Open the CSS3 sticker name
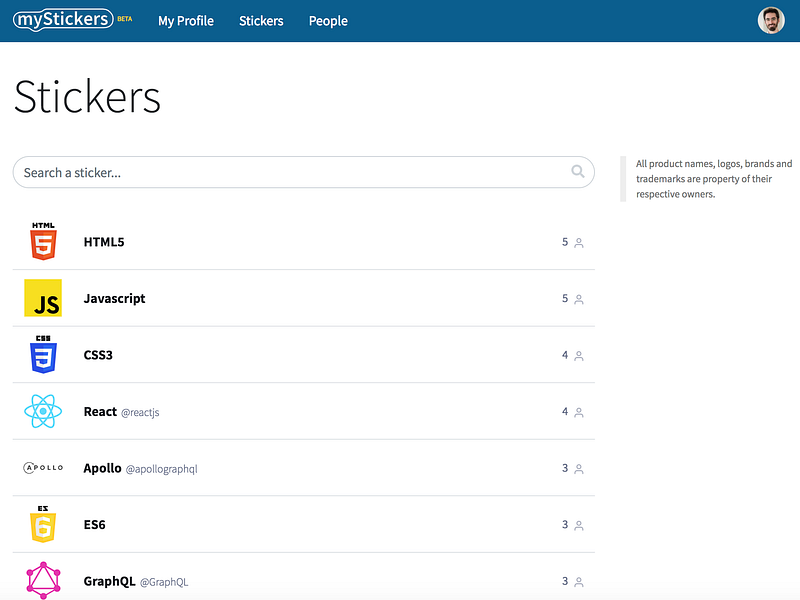800x600 pixels. pos(98,355)
